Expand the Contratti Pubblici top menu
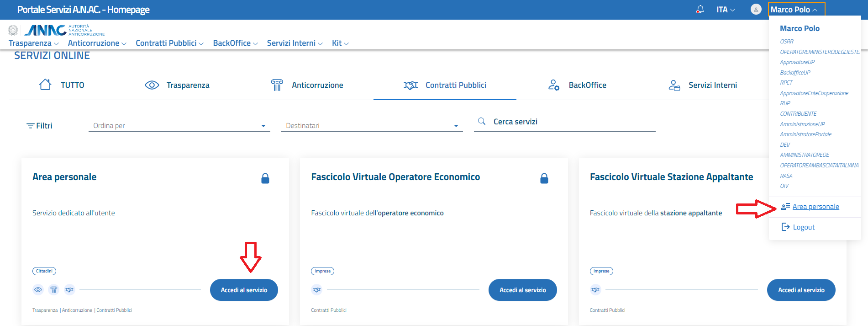This screenshot has width=868, height=326. [x=169, y=43]
